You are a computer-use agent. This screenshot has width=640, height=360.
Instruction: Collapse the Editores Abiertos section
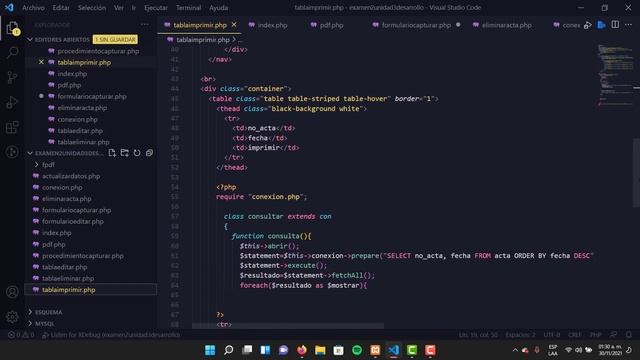pyautogui.click(x=61, y=40)
